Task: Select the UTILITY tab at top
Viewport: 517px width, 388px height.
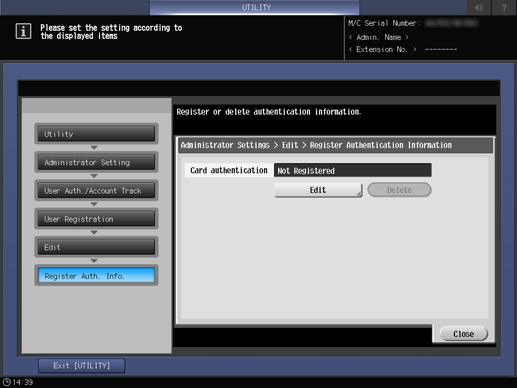Action: coord(255,7)
